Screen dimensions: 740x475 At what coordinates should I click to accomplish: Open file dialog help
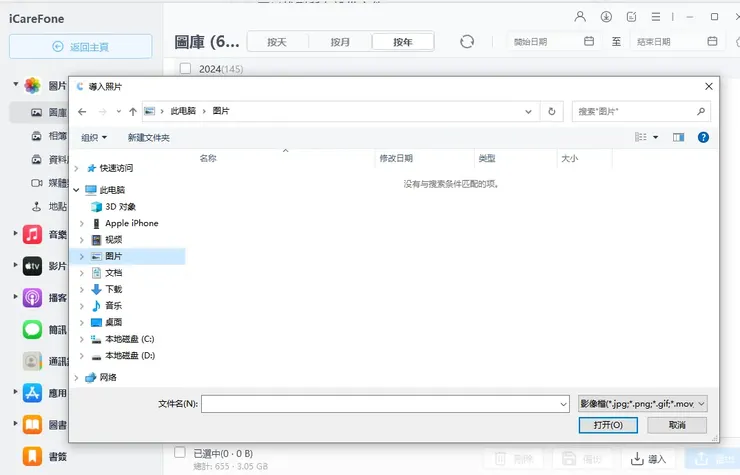pyautogui.click(x=703, y=137)
